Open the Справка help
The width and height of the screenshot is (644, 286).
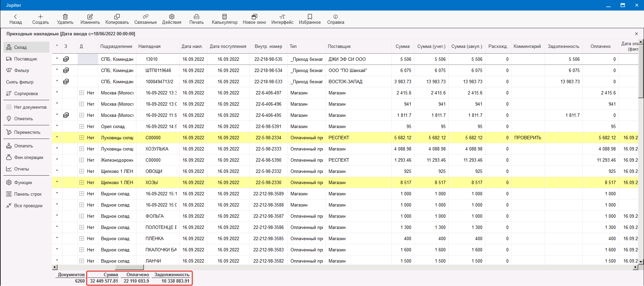coord(336,19)
